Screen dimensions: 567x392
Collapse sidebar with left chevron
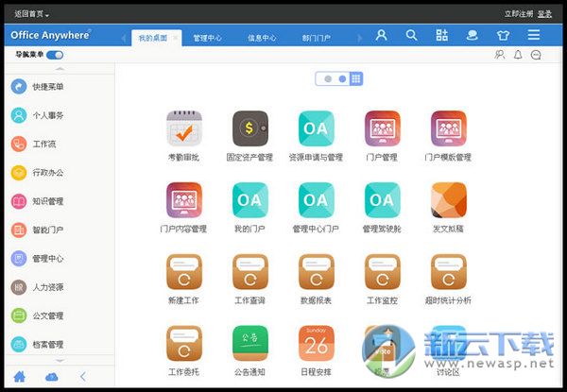point(83,377)
